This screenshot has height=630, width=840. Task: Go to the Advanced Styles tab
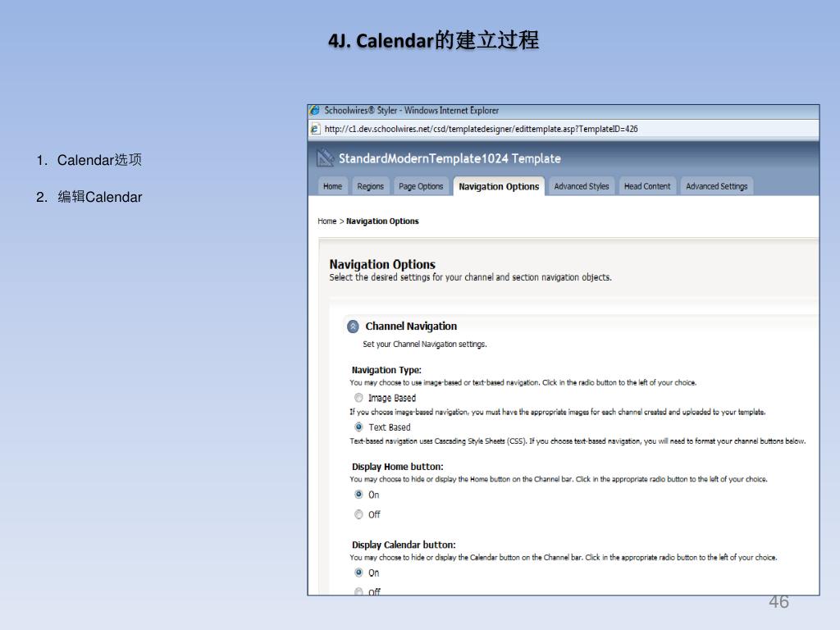[x=582, y=186]
